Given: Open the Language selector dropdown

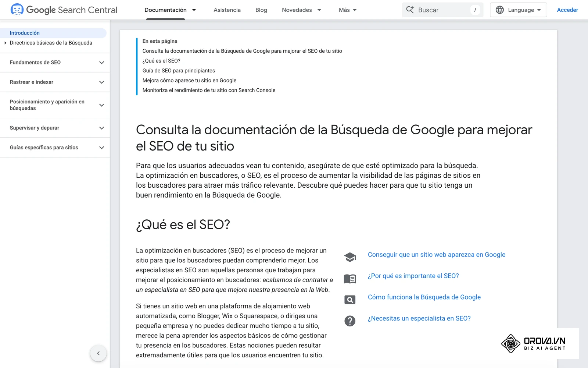Looking at the screenshot, I should pyautogui.click(x=518, y=10).
